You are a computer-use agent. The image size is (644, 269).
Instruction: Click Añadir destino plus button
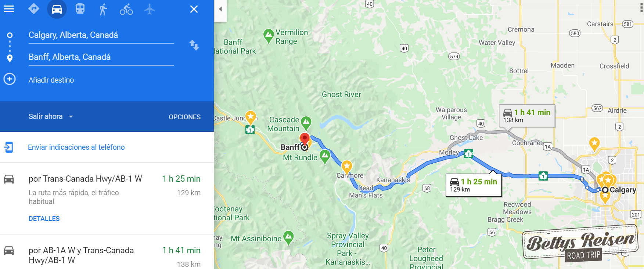[10, 79]
